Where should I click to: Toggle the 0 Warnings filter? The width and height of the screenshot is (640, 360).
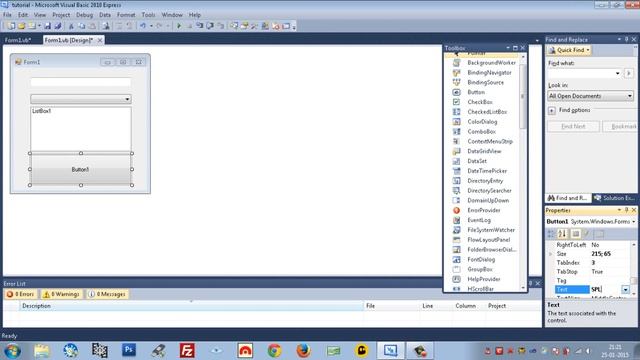tap(61, 294)
